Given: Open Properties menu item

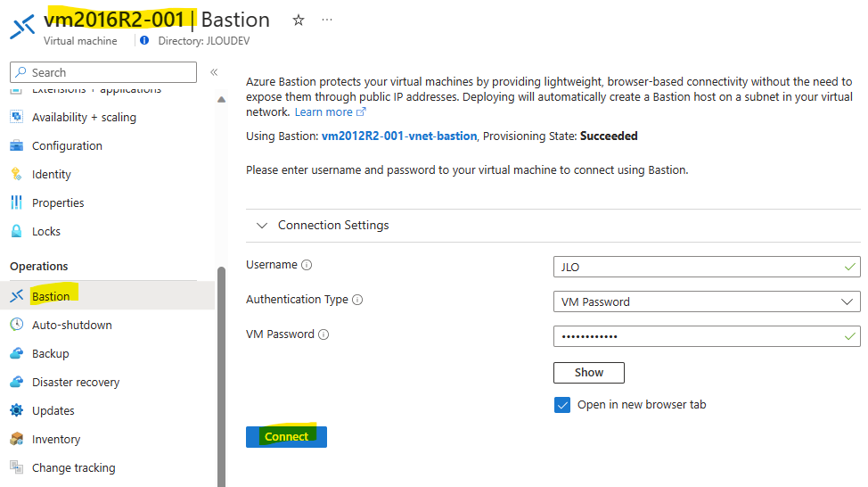Looking at the screenshot, I should click(x=58, y=202).
